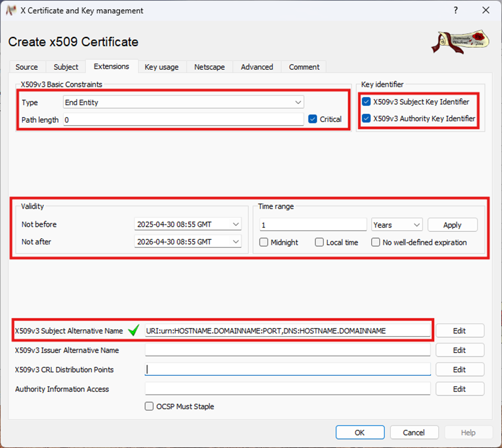Viewport: 502px width, 448px height.
Task: Open the Years time unit dropdown
Action: pyautogui.click(x=397, y=225)
